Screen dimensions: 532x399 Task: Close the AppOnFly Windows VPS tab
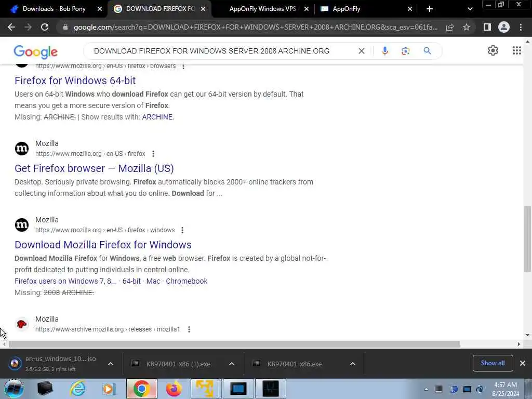(x=307, y=9)
